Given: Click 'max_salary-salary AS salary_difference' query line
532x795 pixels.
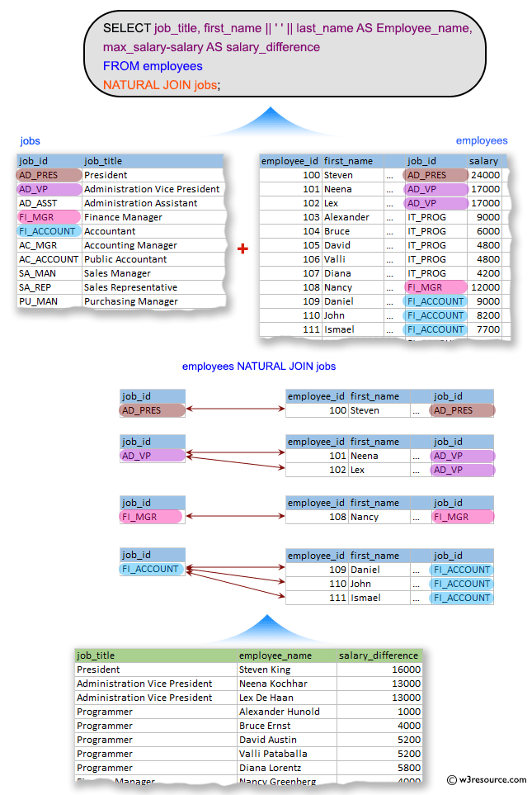Looking at the screenshot, I should click(x=211, y=47).
